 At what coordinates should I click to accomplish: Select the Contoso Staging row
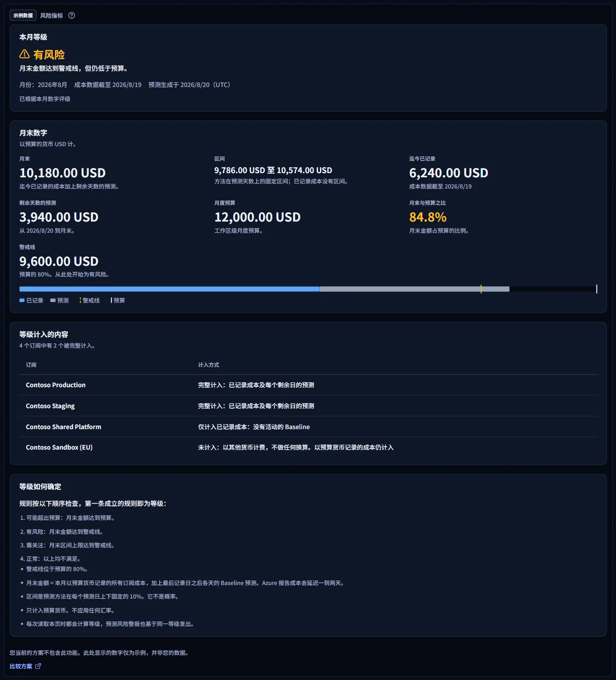308,406
